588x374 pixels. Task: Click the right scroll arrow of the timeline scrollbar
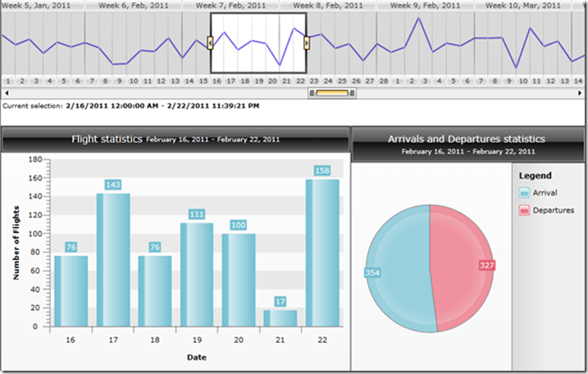click(580, 93)
